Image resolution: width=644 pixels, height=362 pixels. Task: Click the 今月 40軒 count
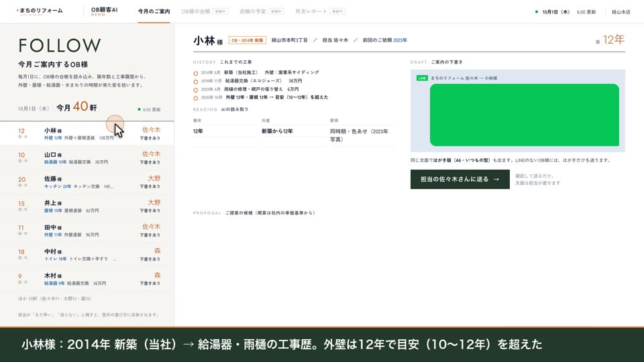point(76,107)
